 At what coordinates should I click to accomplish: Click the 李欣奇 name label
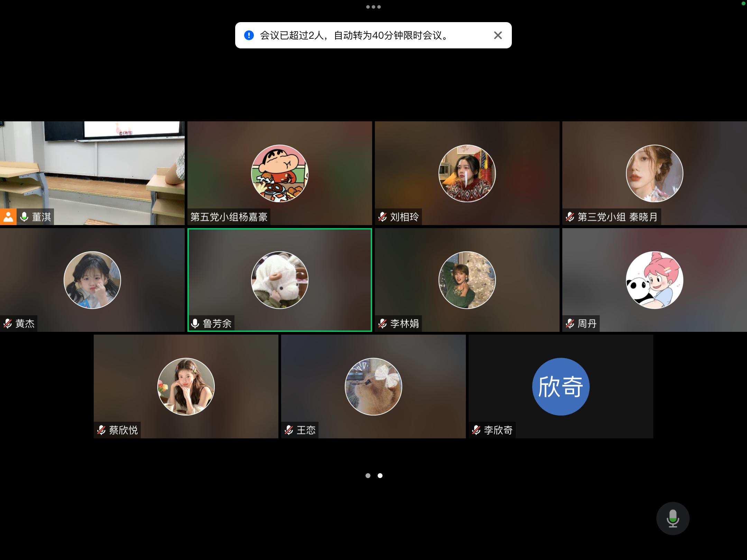click(498, 430)
